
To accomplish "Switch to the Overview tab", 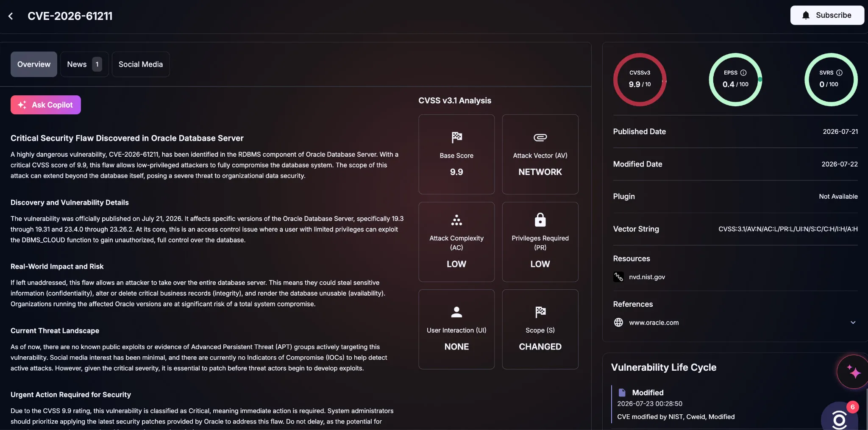I will (x=34, y=64).
